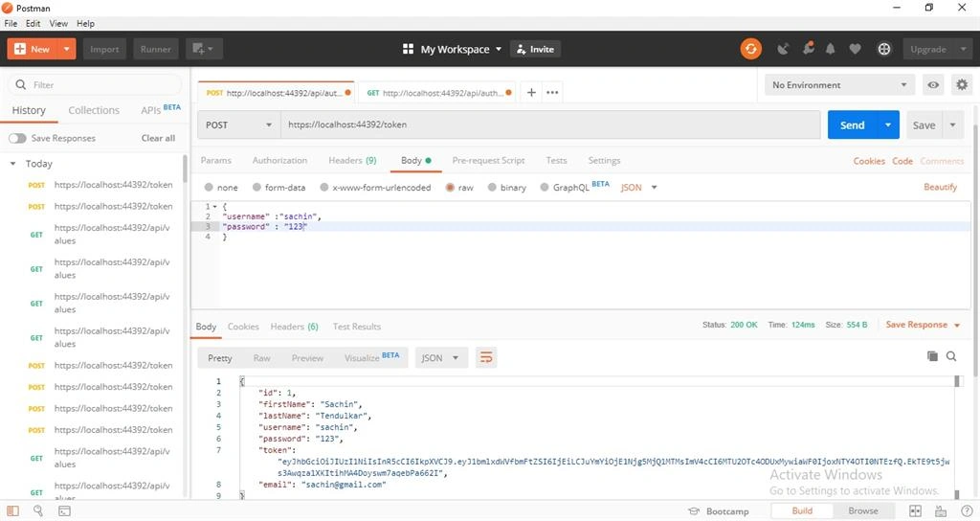
Task: Click the history sidebar scrollbar
Action: (185, 169)
